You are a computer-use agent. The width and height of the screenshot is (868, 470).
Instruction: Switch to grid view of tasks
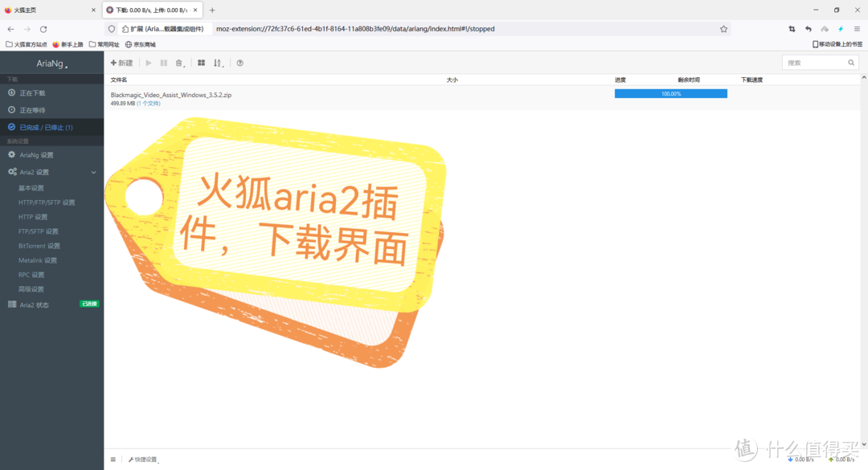point(201,62)
